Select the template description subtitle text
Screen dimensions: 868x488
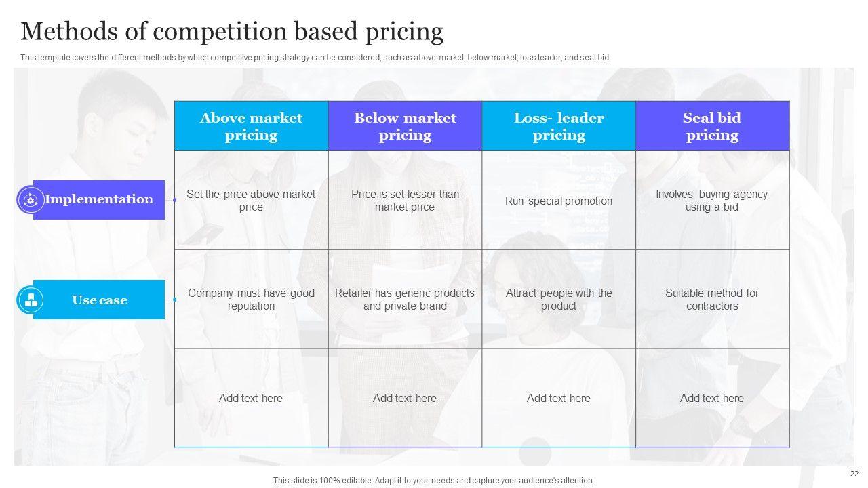pyautogui.click(x=315, y=58)
